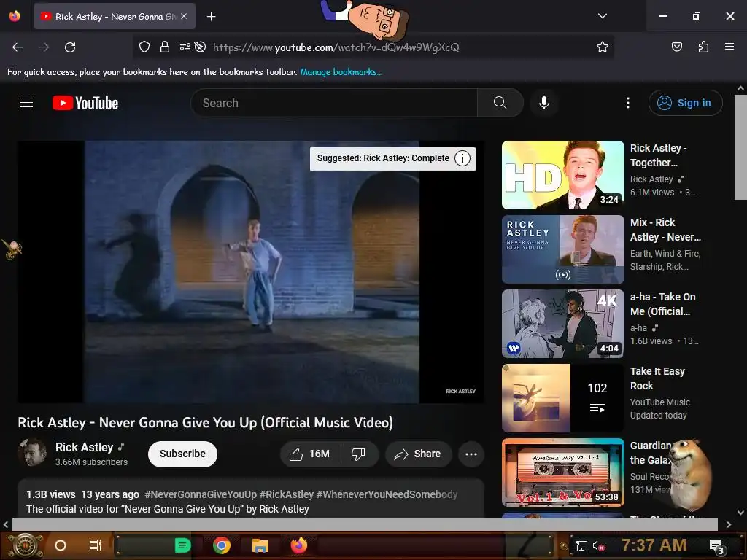Dislike the video with thumbs down
747x560 pixels.
[x=359, y=454]
